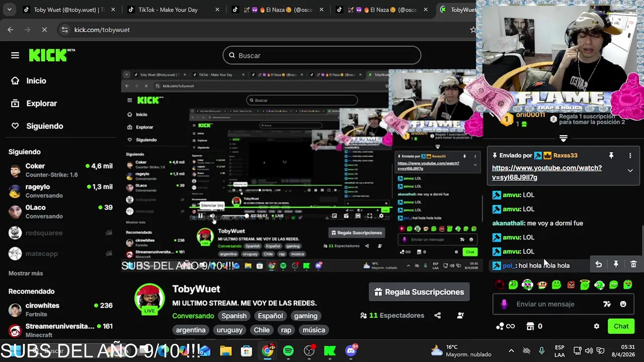Open 0Laco channel in the sidebar
644x362 pixels.
(60, 211)
